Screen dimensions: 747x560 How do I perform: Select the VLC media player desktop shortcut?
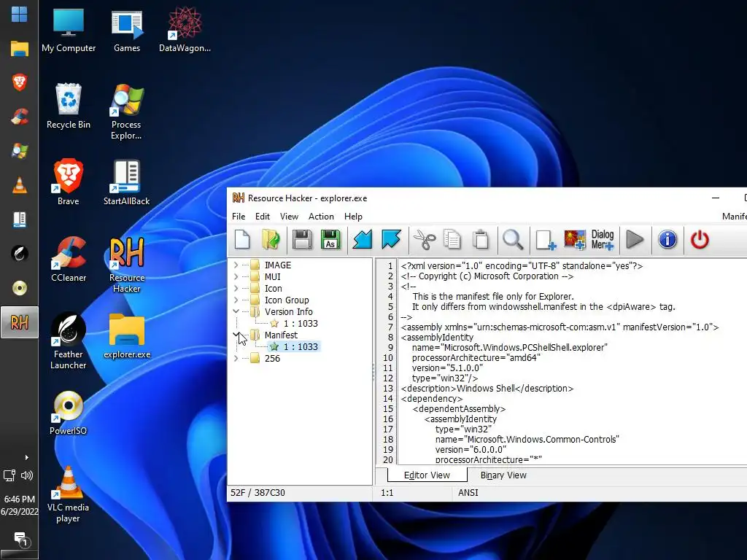tap(68, 494)
